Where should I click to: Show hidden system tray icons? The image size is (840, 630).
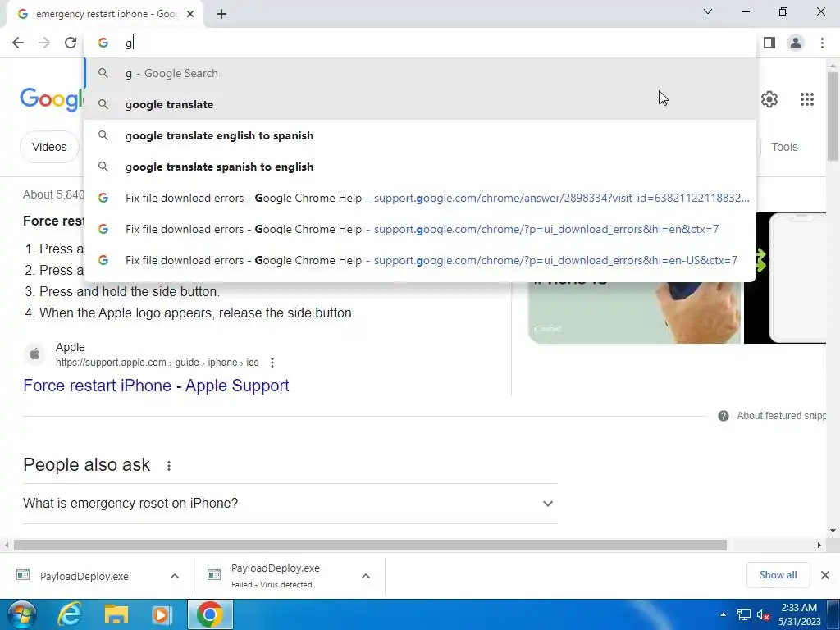[x=723, y=614]
